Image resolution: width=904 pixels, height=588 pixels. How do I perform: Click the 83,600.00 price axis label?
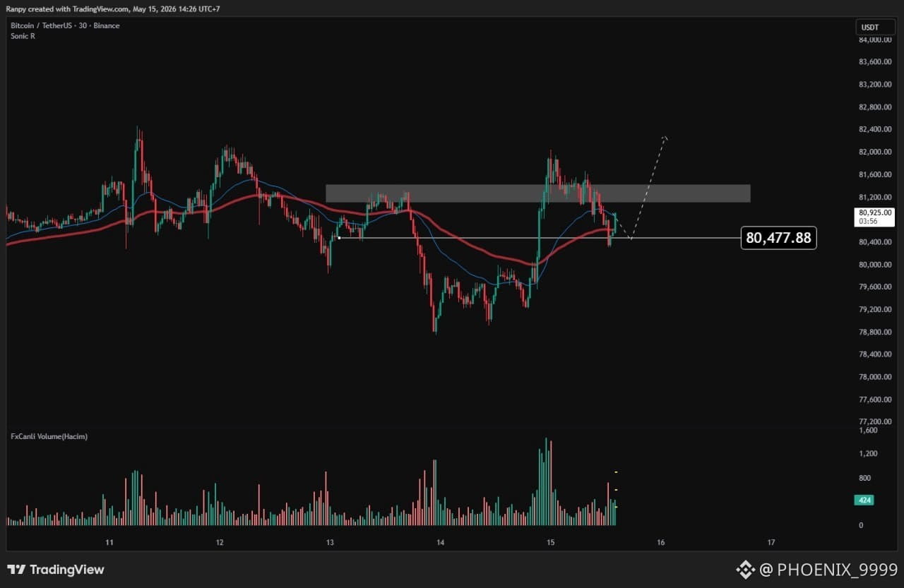click(876, 61)
